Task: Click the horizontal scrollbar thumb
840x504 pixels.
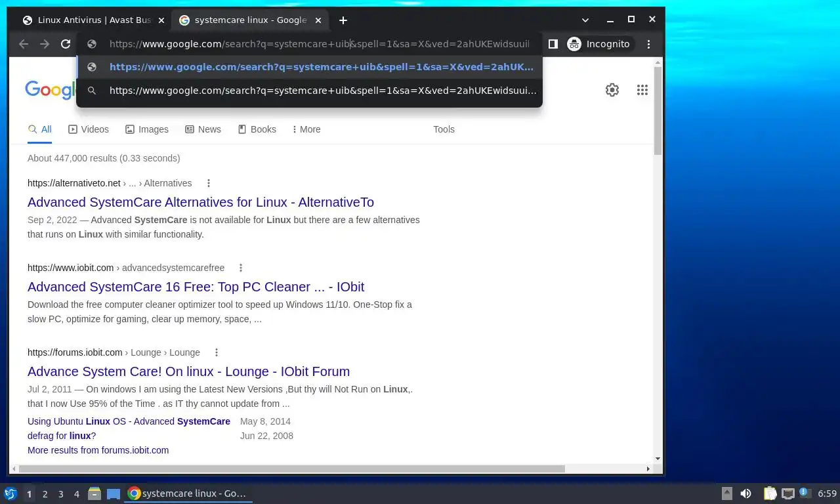Action: (291, 469)
